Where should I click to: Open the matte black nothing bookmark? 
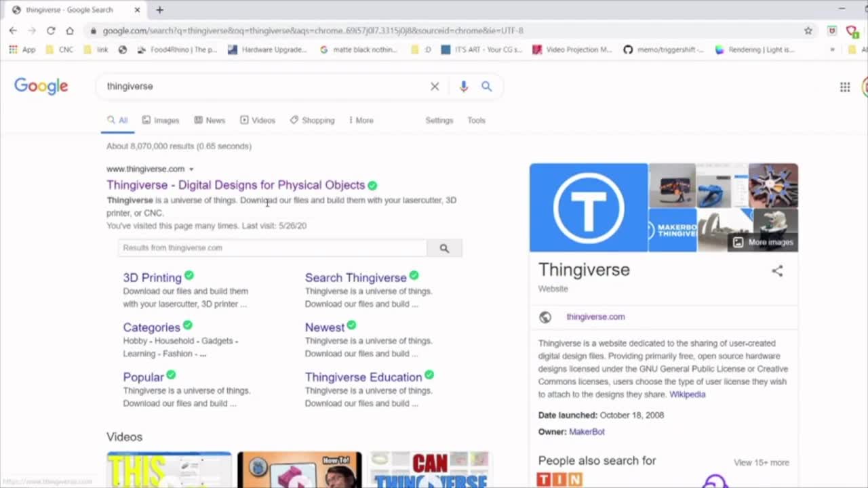coord(359,49)
